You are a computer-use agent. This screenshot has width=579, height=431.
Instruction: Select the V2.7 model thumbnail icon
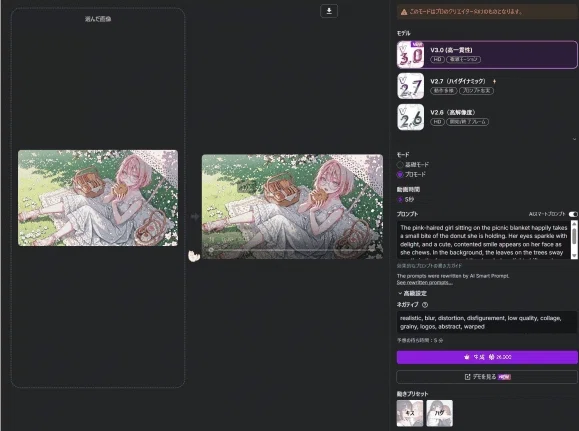[411, 86]
